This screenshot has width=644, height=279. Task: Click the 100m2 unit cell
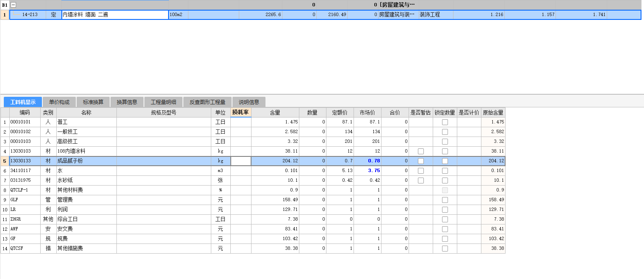[178, 15]
